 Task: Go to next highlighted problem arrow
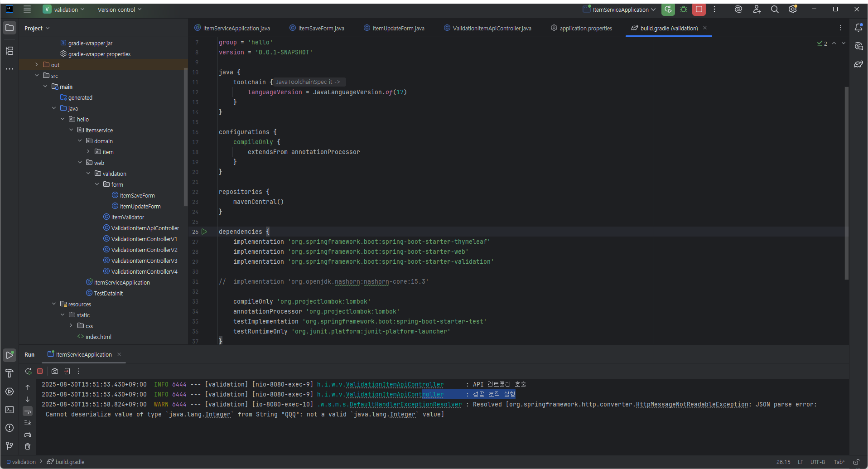coord(844,43)
